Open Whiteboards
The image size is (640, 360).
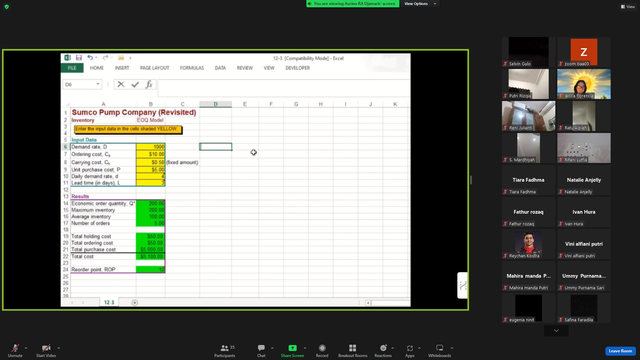click(x=440, y=350)
